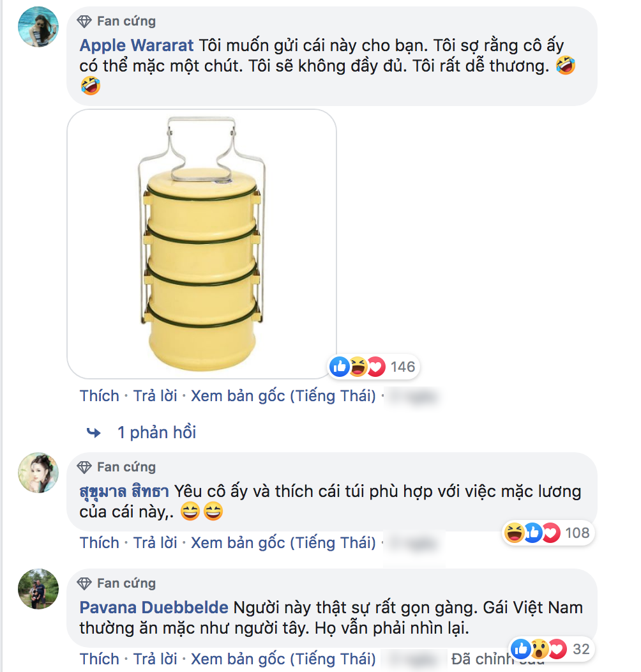Open สุขุมาล สิทธา's profile avatar
641x672 pixels.
39,473
